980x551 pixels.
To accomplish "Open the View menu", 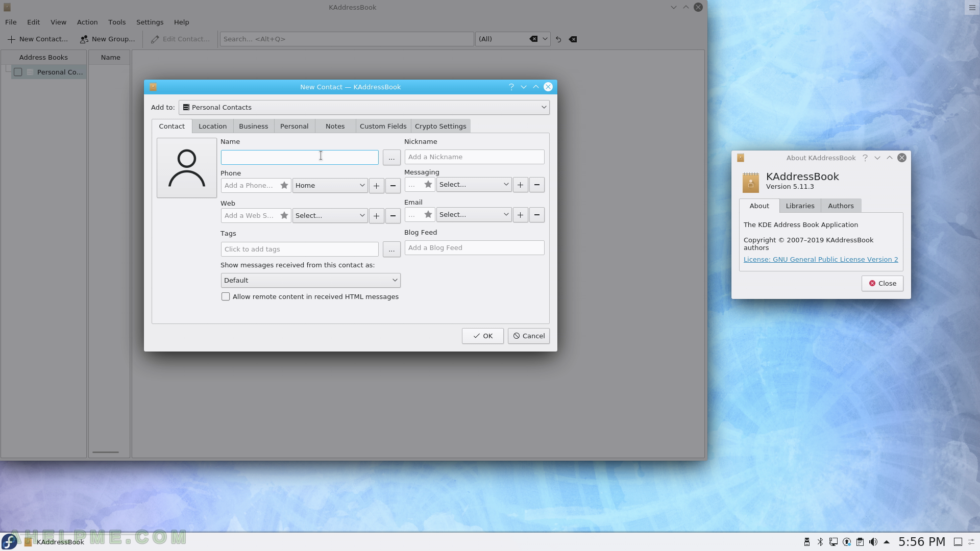I will point(58,22).
